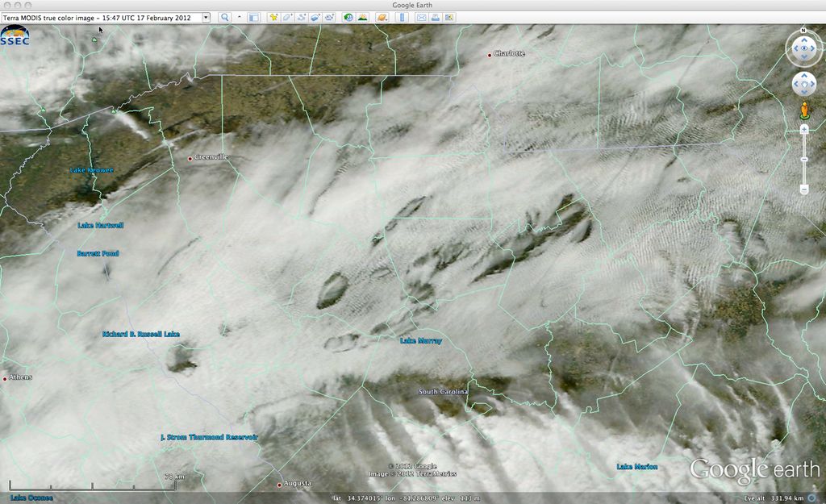The image size is (826, 504).
Task: Click the SSEC logo overlay
Action: coord(15,35)
